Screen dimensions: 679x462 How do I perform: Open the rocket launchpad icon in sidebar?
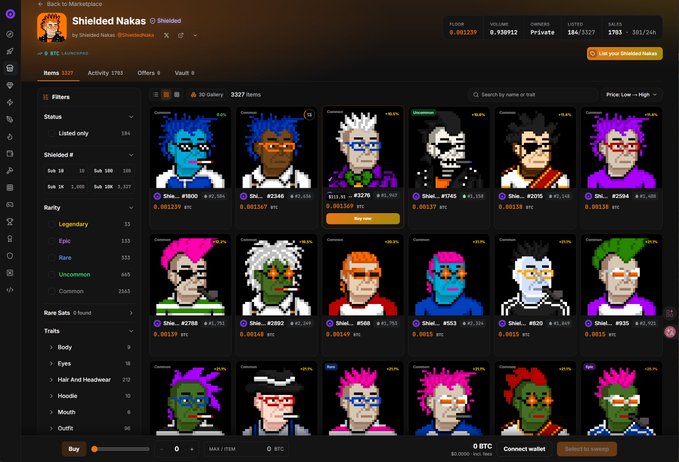tap(10, 51)
